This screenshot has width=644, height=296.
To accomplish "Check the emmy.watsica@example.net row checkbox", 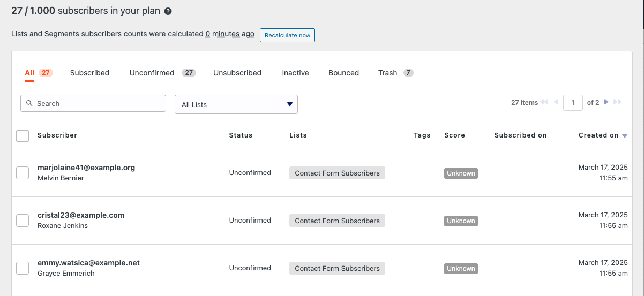I will pyautogui.click(x=23, y=268).
